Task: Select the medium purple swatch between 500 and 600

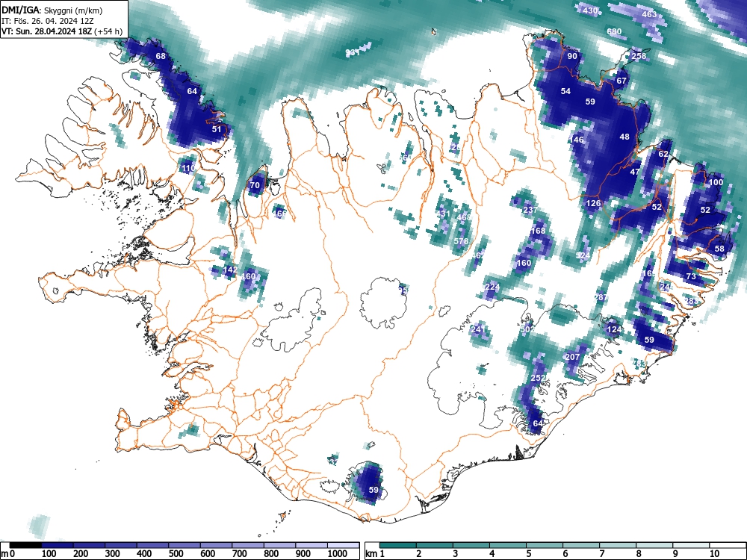Action: click(x=185, y=545)
